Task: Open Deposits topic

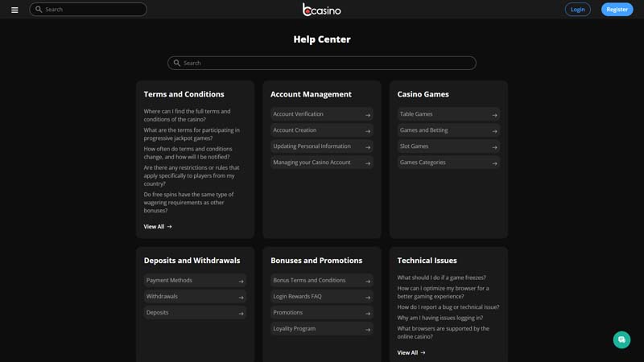Action: point(195,312)
